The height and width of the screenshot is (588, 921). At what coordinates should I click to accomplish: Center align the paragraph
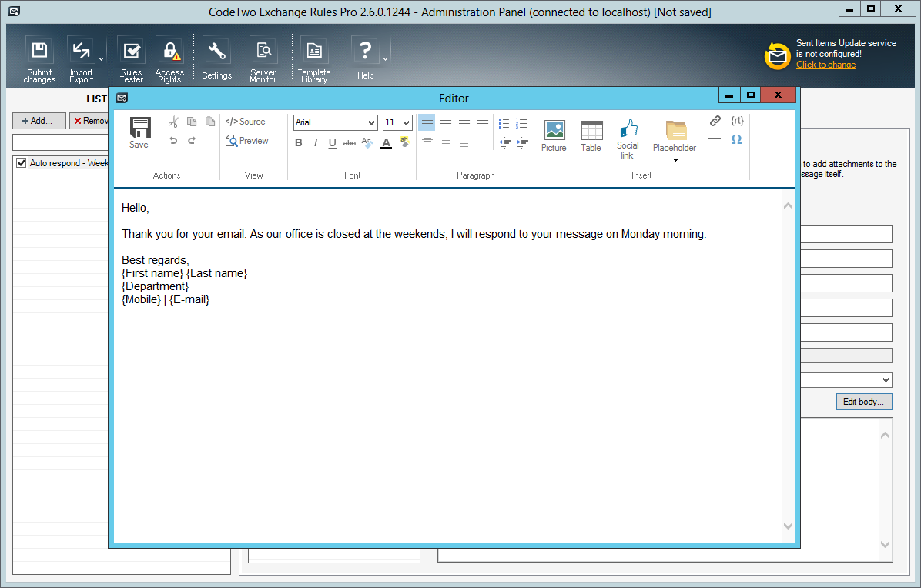[446, 122]
